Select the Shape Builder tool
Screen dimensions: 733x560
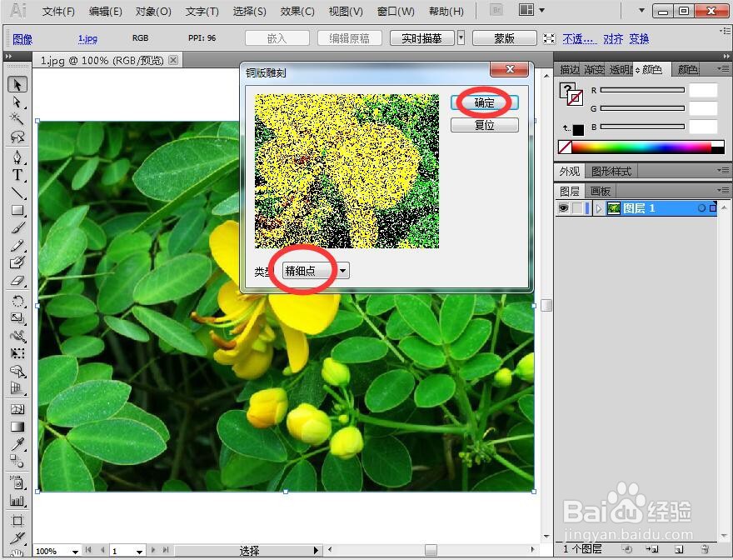coord(17,371)
